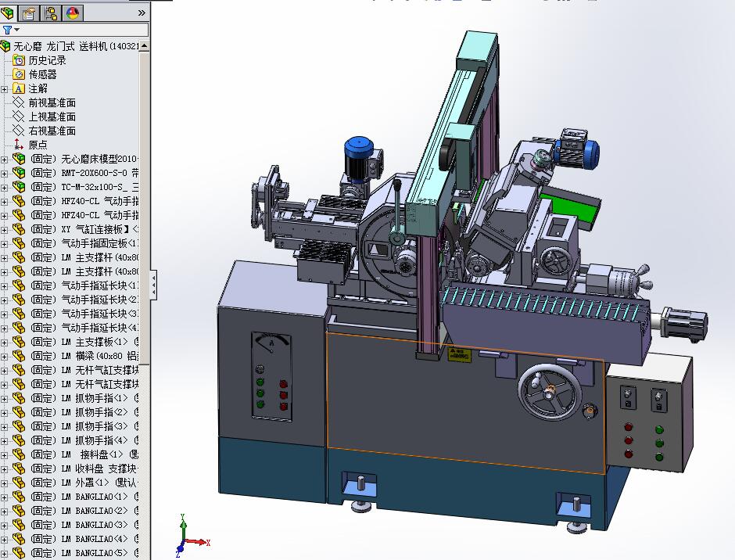Click the 无心磨床模型2010 sub-assembly icon
735x560 pixels.
click(19, 159)
